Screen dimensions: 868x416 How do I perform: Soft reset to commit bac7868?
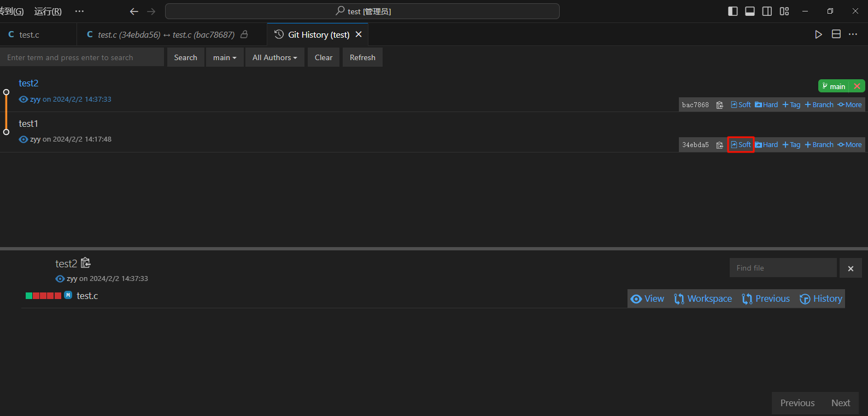(x=741, y=105)
